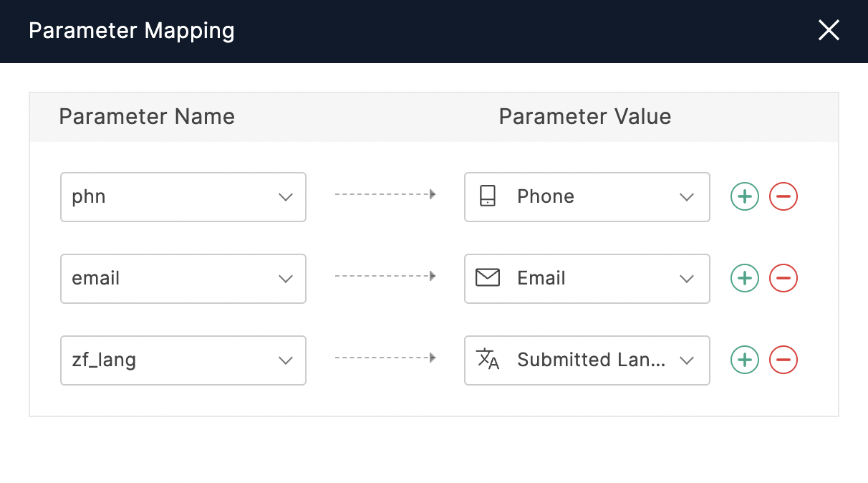
Task: Open the Phone parameter value dropdown
Action: pyautogui.click(x=587, y=196)
